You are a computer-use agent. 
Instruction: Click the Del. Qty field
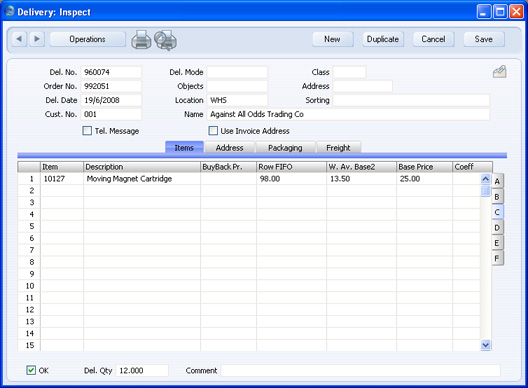tap(142, 370)
